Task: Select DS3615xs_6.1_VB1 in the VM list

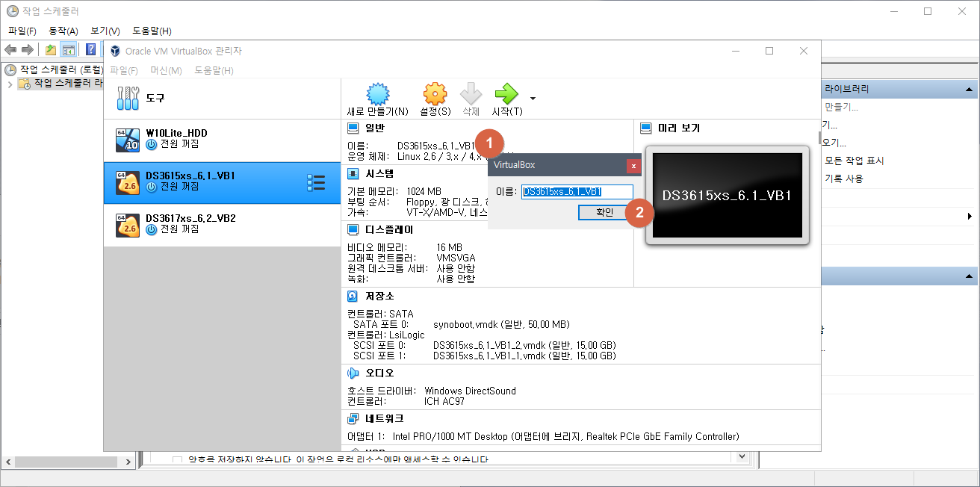Action: (x=222, y=183)
